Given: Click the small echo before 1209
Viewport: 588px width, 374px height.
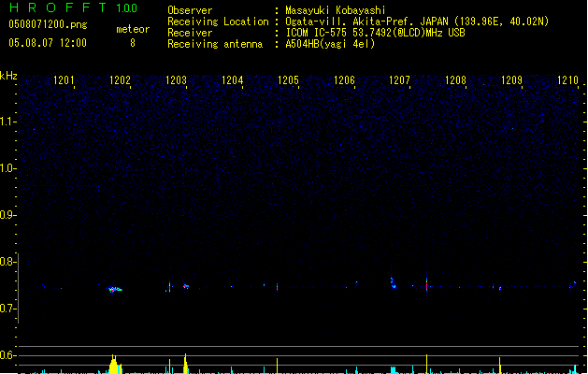Looking at the screenshot, I should pyautogui.click(x=500, y=288).
